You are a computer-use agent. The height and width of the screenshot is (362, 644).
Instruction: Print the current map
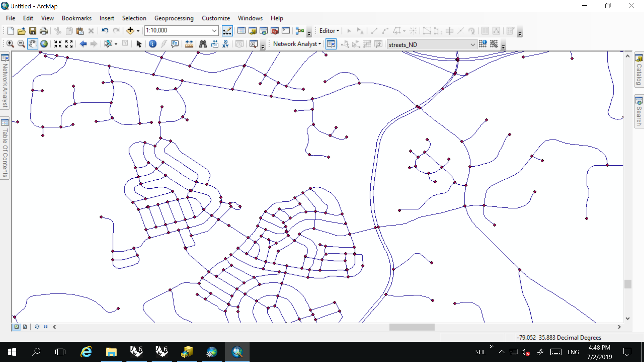point(44,31)
